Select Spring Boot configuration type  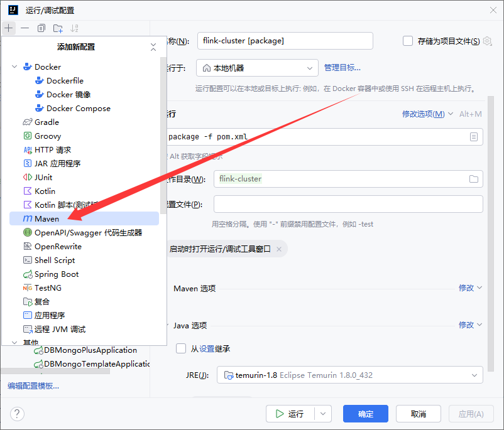coord(57,274)
